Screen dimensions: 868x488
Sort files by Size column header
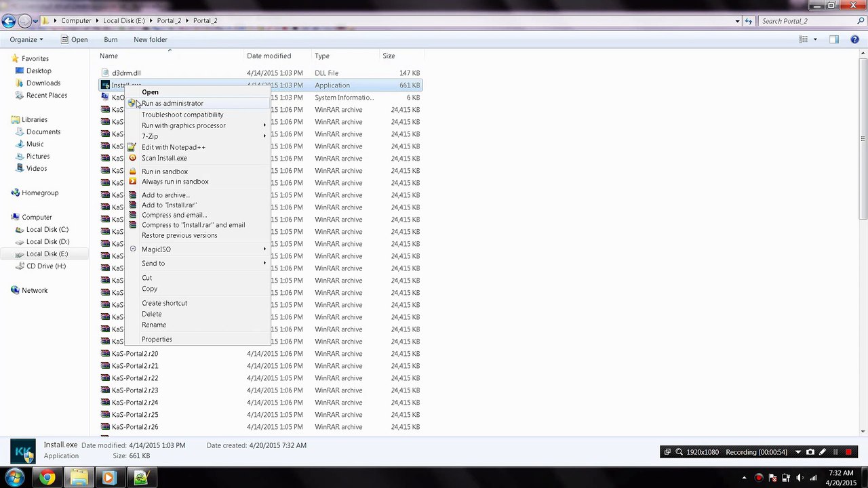click(401, 56)
